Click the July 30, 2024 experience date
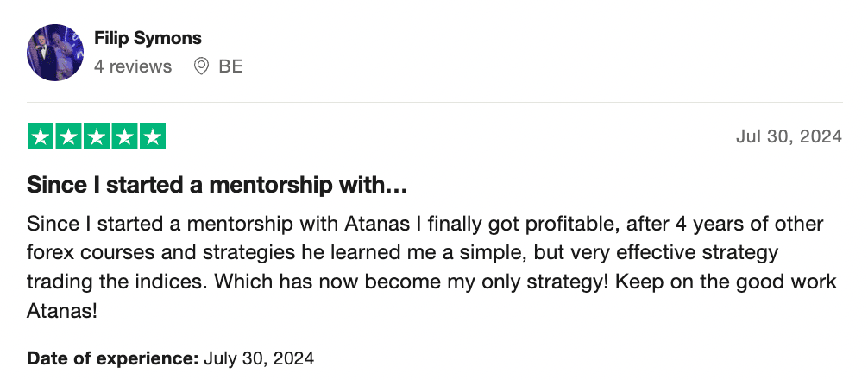The height and width of the screenshot is (380, 868). pyautogui.click(x=259, y=358)
